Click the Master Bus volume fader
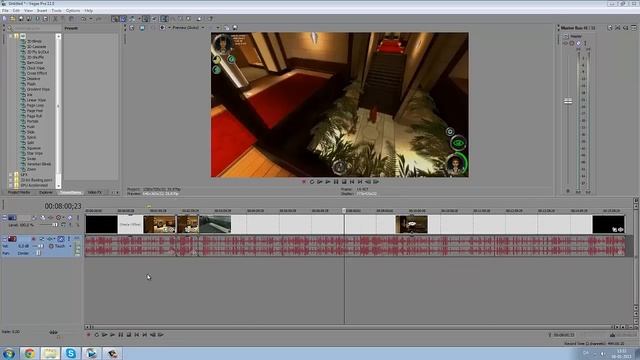The image size is (640, 360). pyautogui.click(x=568, y=101)
